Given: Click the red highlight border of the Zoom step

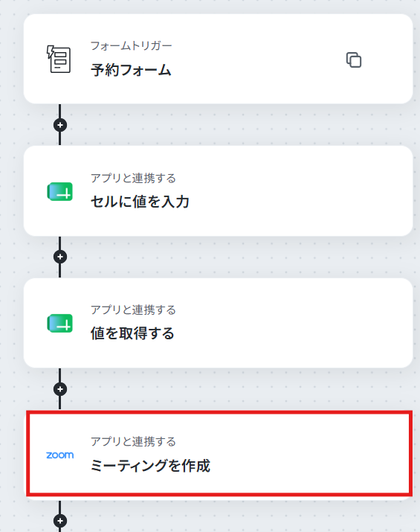Looking at the screenshot, I should click(219, 412).
